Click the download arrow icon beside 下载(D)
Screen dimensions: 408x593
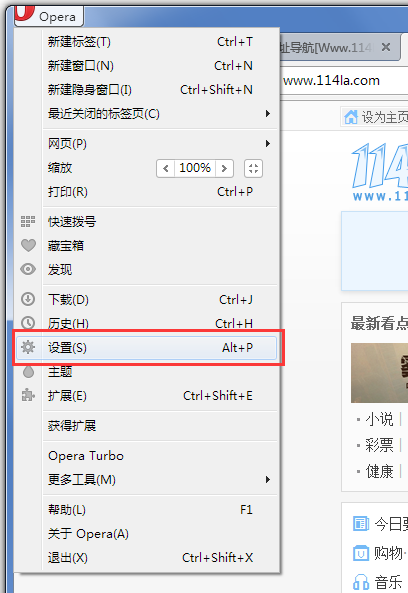(x=28, y=299)
